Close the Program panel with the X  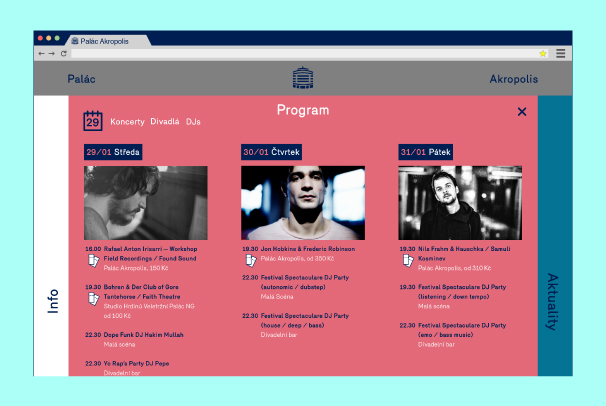tap(522, 112)
